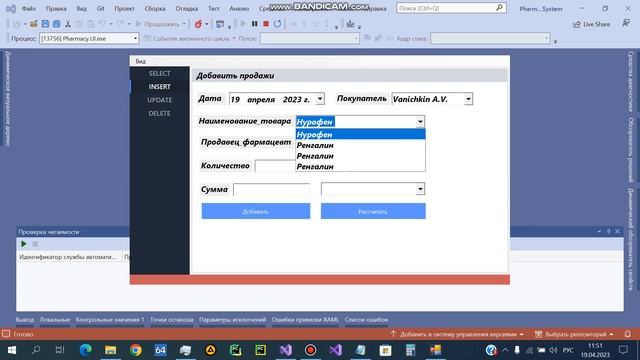Click the Open File folder toolbar icon
Viewport: 640px width, 360px height.
pyautogui.click(x=33, y=24)
